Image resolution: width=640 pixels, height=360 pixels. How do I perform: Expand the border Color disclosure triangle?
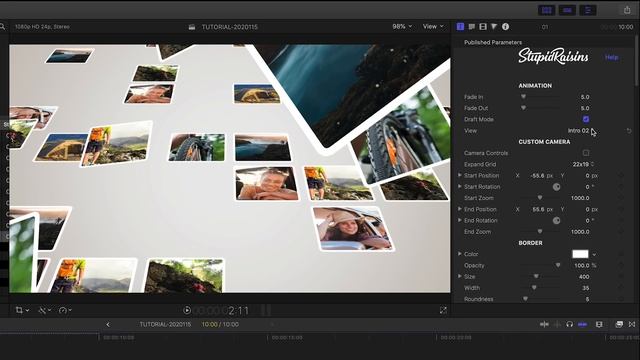tap(460, 253)
